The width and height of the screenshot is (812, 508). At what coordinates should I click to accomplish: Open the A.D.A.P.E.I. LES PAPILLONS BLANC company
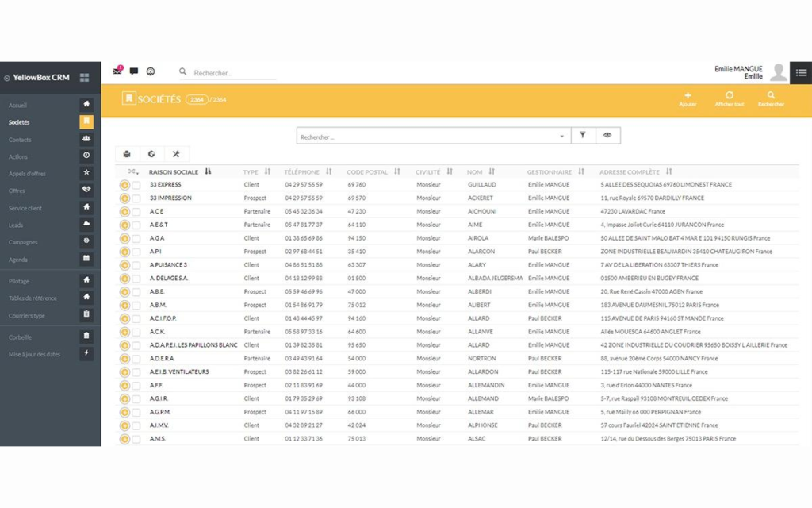pyautogui.click(x=193, y=345)
